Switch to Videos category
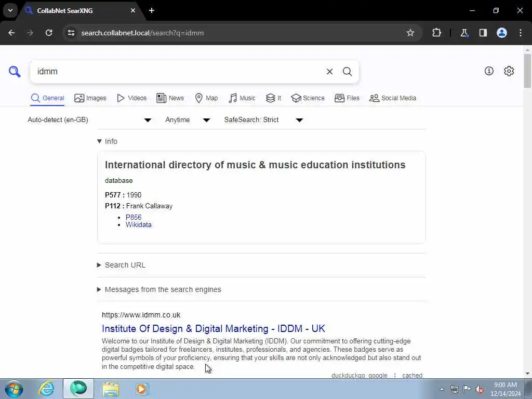Screen dimensions: 532x399 click(x=131, y=98)
